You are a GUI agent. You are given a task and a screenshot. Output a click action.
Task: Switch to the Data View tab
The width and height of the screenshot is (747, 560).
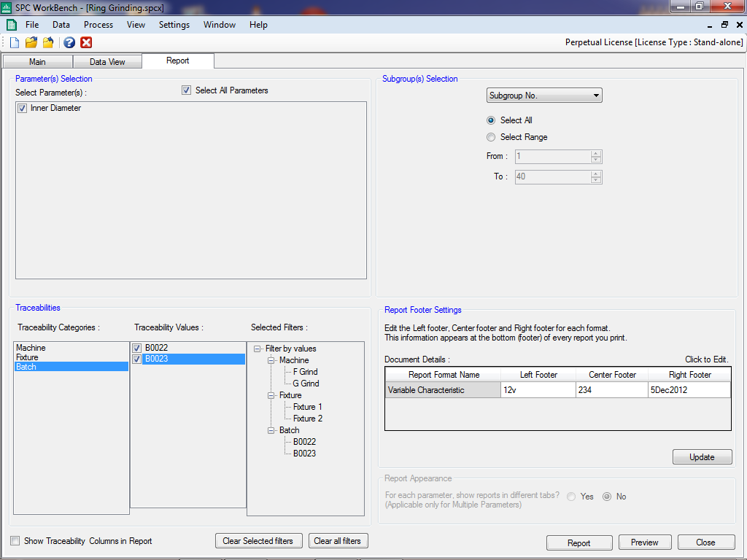pyautogui.click(x=107, y=62)
